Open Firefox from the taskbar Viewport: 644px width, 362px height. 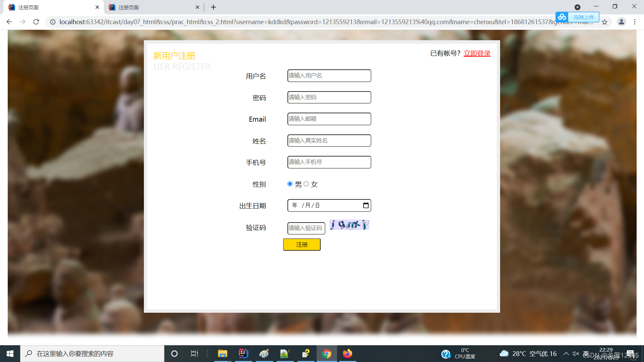click(x=347, y=354)
